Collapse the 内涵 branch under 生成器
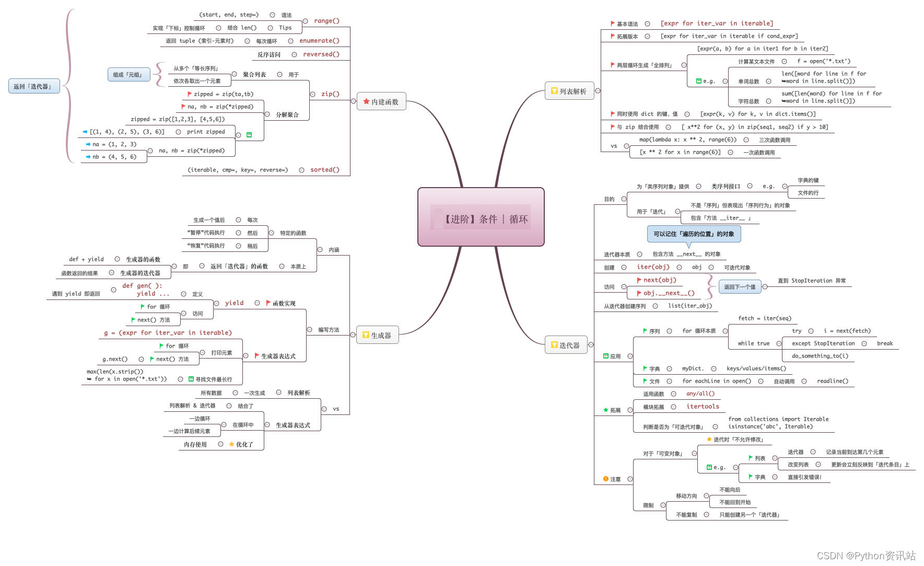Screen dimensions: 924x566 [x=320, y=250]
